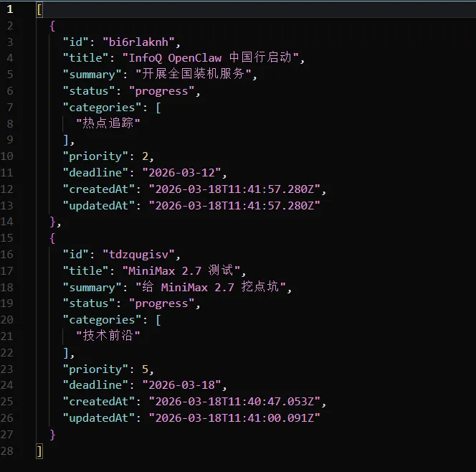Place cursor in "InfoQ OpenClaw 中国行启动" title text
Screen dimensions: 476x472
point(214,58)
